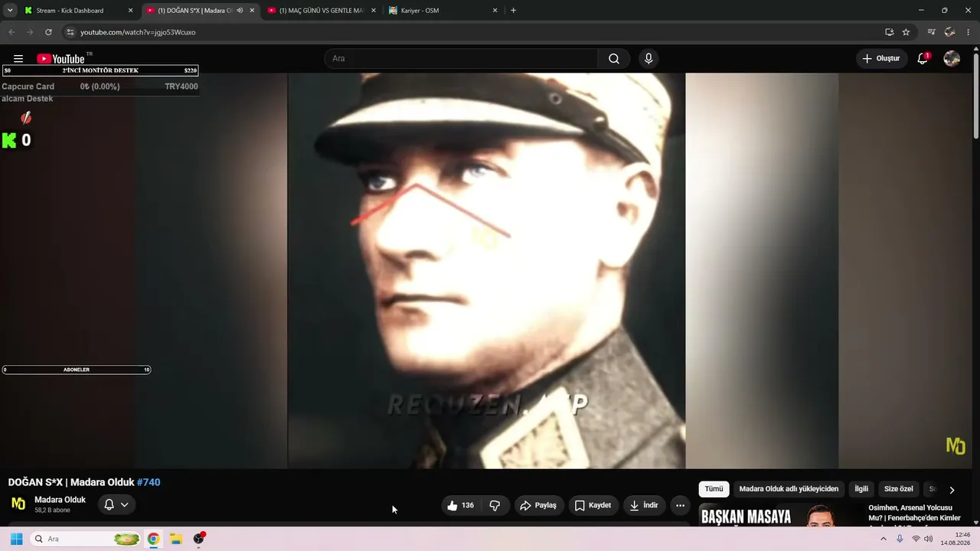Viewport: 980px width, 551px height.
Task: Click the Oluştur create button
Action: 881,59
